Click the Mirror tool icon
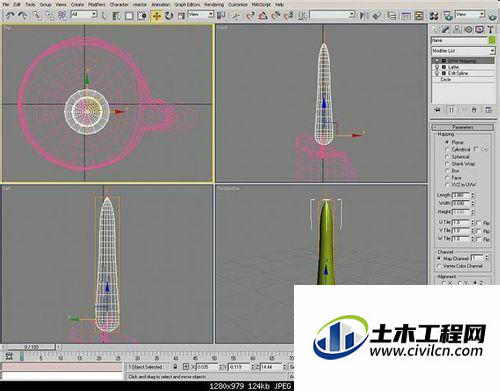 point(364,15)
